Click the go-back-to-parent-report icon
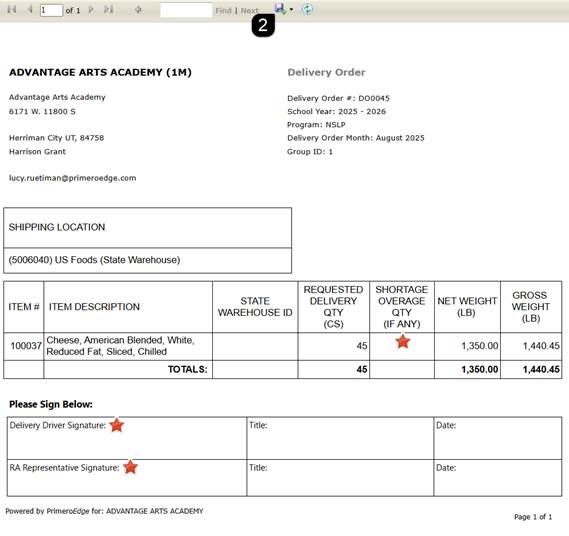 (138, 9)
